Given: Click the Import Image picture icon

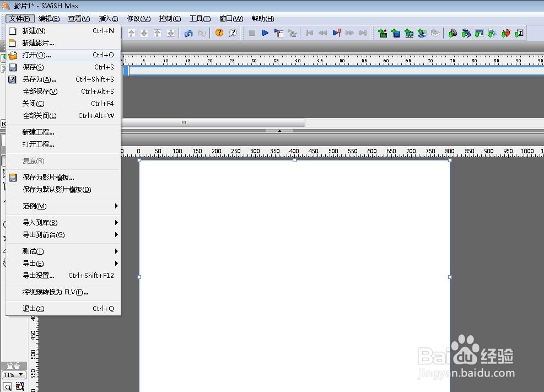Looking at the screenshot, I should pyautogui.click(x=479, y=33).
